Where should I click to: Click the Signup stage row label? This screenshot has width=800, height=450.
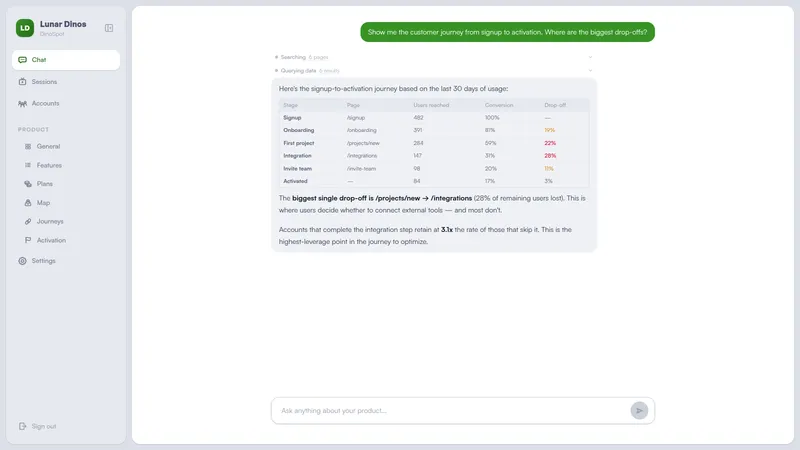click(292, 118)
